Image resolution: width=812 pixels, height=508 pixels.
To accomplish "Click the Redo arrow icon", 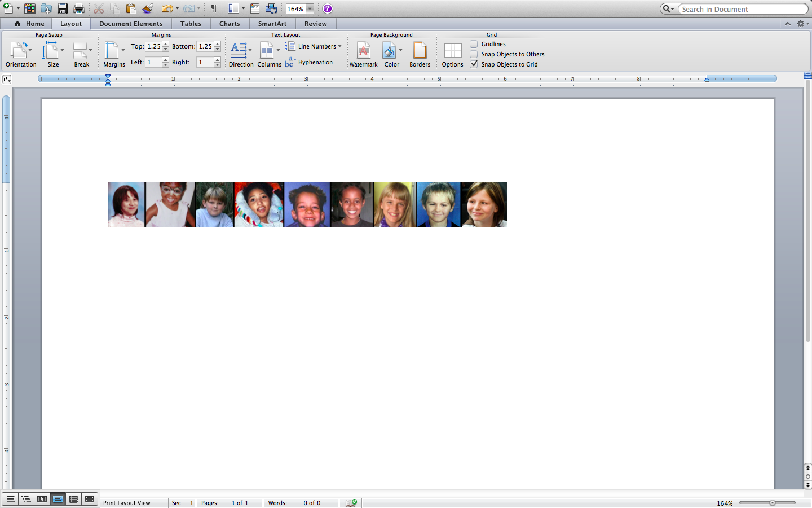I will pos(189,8).
